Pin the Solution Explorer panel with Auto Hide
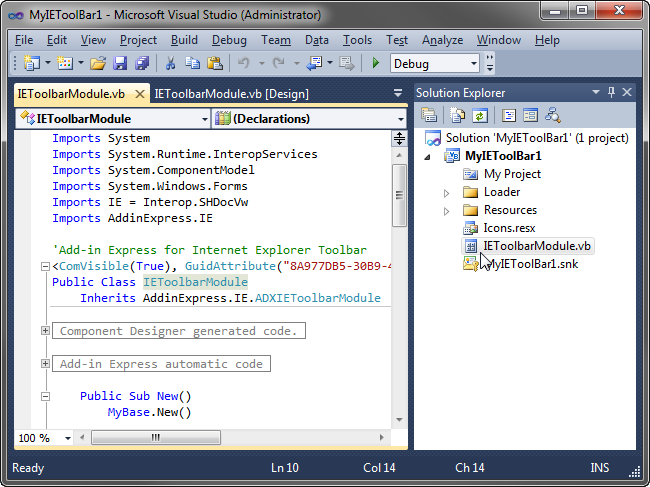This screenshot has width=650, height=487. click(x=611, y=92)
